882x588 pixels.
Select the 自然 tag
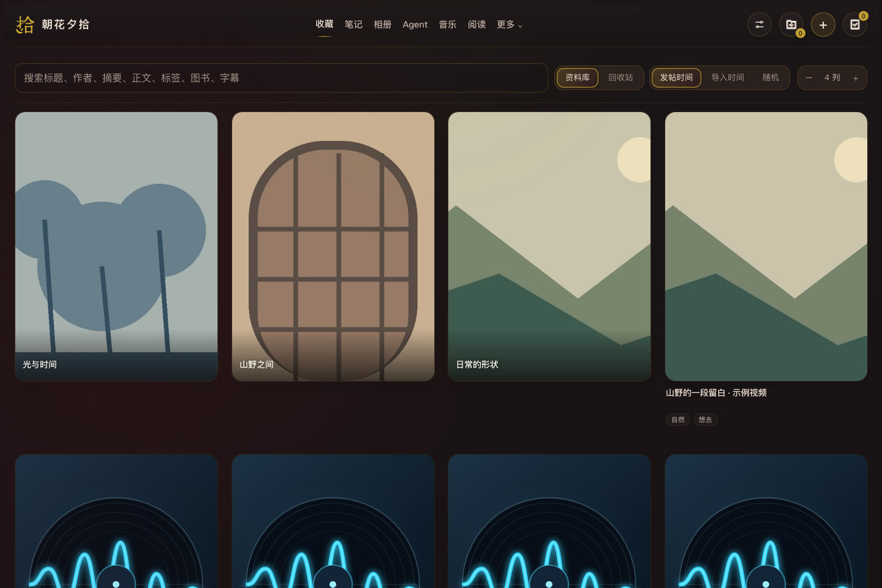[x=678, y=420]
